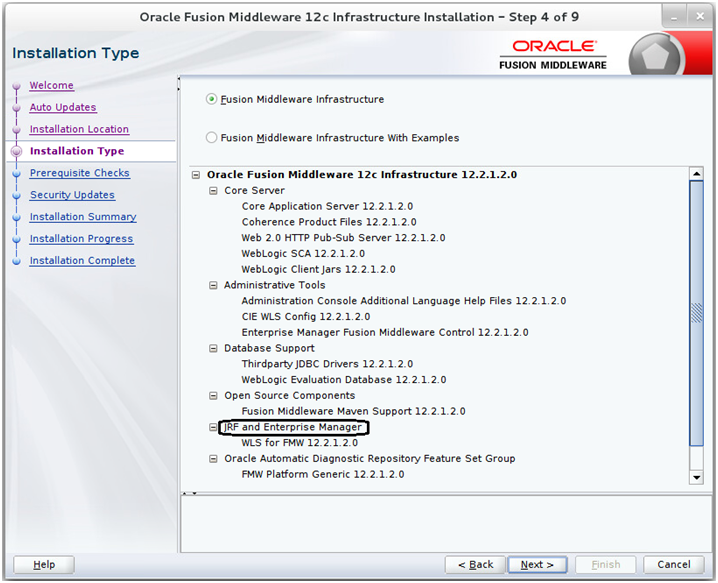Click the Oracle Automatic Diagnostic Repository Feature Set Group label

[x=370, y=459]
